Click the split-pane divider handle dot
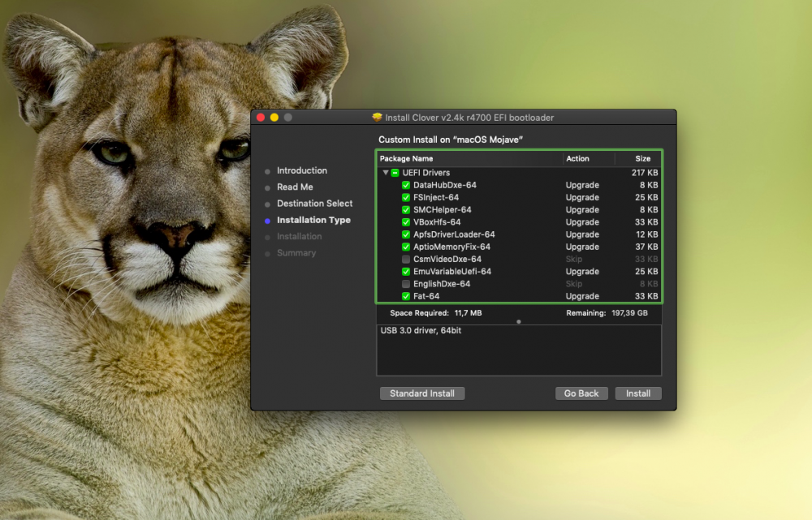The width and height of the screenshot is (812, 520). pos(518,322)
